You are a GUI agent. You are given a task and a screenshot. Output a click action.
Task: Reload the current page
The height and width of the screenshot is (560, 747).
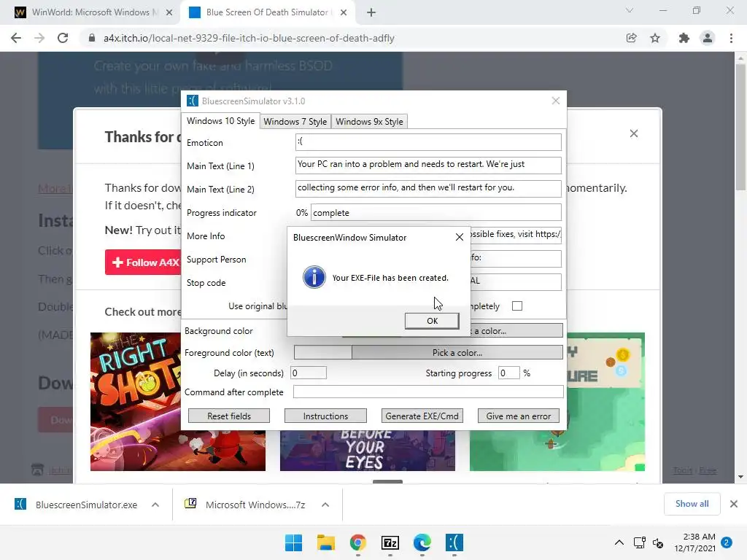[63, 38]
